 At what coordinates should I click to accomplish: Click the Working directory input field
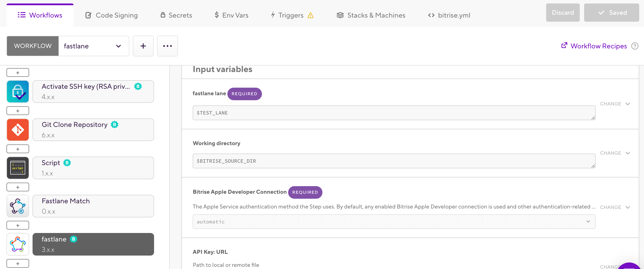click(x=394, y=161)
